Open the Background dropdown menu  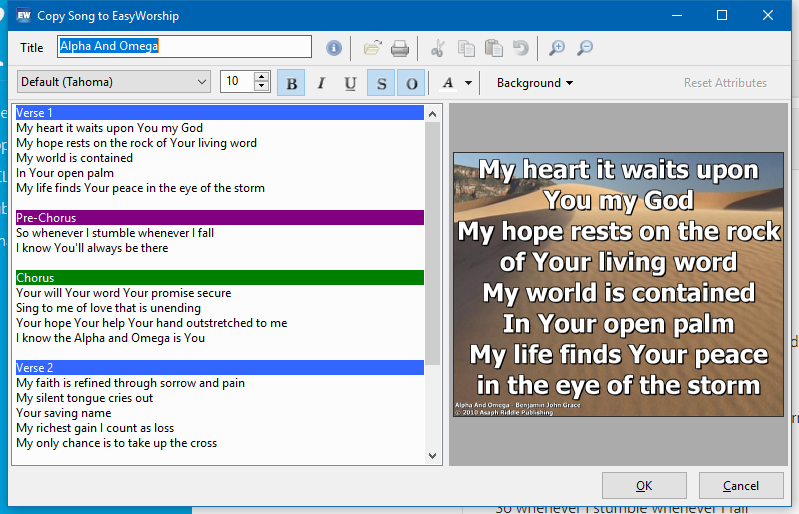pos(535,83)
